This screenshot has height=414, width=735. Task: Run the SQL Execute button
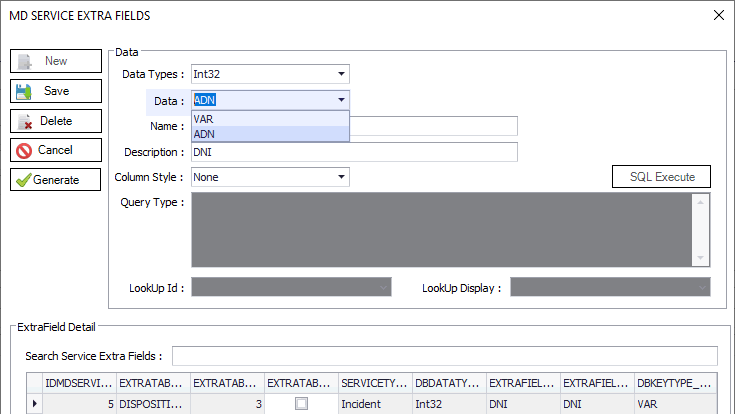tap(661, 177)
